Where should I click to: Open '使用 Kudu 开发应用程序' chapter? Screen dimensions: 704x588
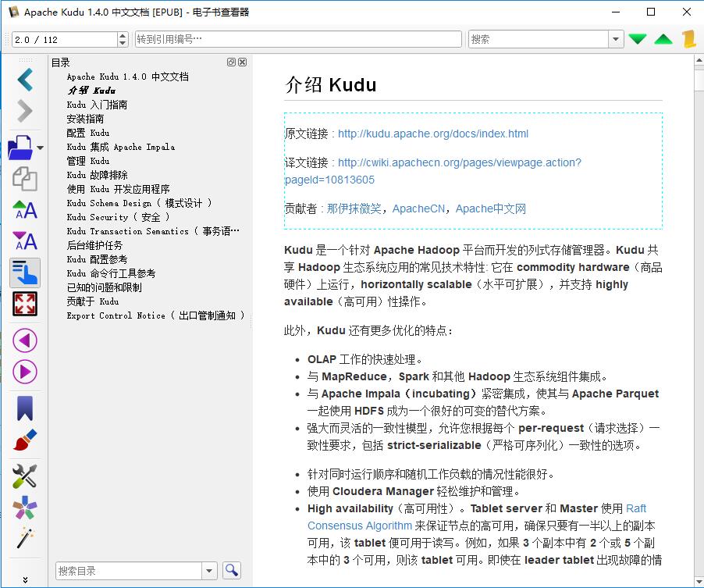click(x=118, y=189)
